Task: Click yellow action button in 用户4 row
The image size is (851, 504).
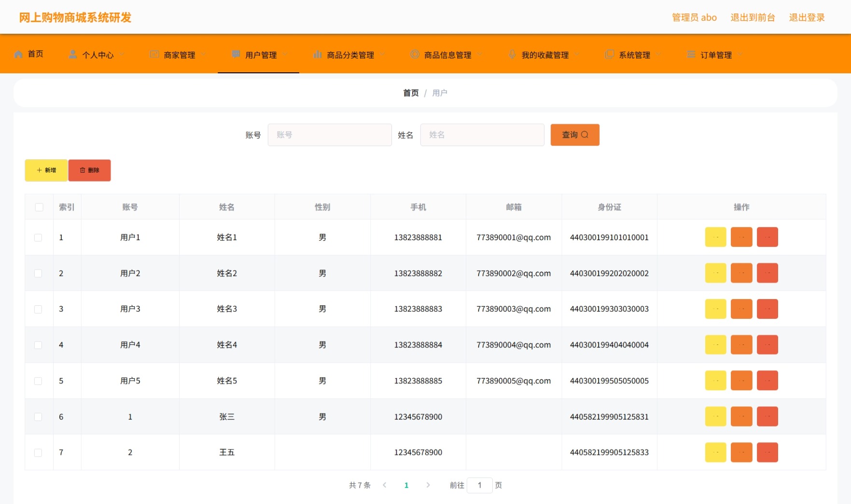Action: click(715, 345)
